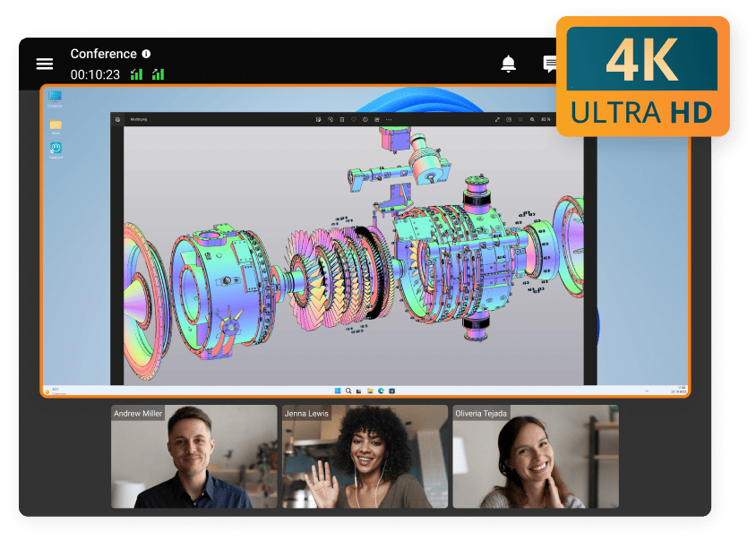
Task: Open weather widget on taskbar left
Action: (56, 391)
